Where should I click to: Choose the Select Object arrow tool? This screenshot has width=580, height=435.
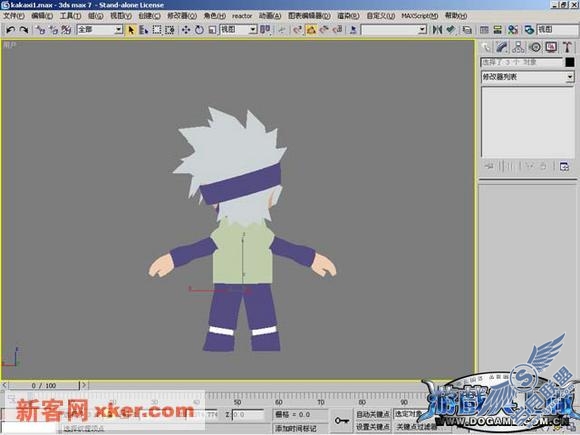pyautogui.click(x=131, y=30)
